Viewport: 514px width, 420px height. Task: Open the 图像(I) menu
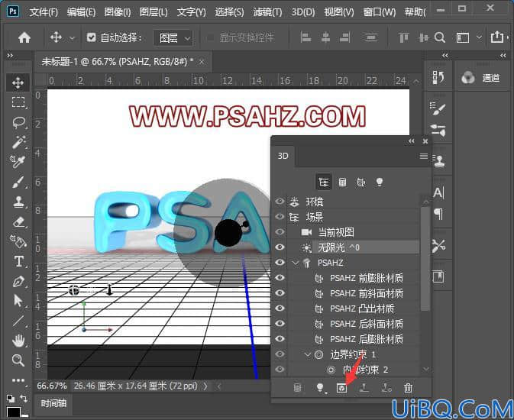tap(118, 12)
